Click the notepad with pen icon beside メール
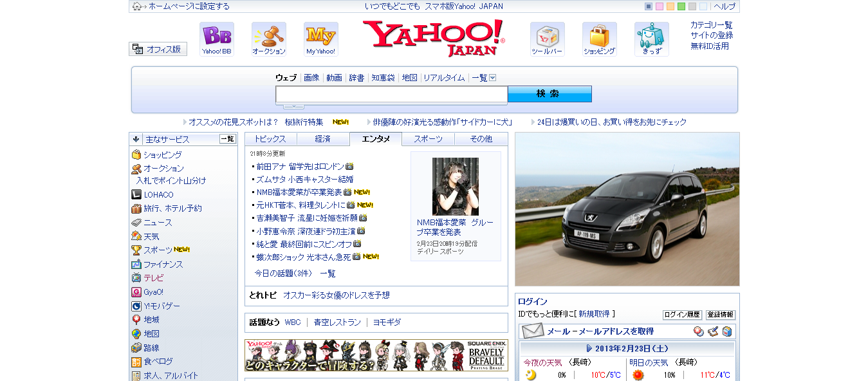The height and width of the screenshot is (381, 868). point(712,331)
